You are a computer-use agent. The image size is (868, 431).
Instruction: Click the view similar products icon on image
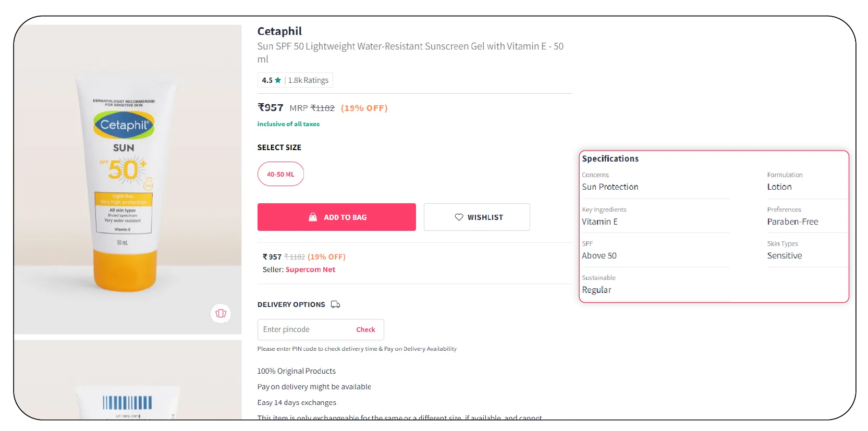221,313
